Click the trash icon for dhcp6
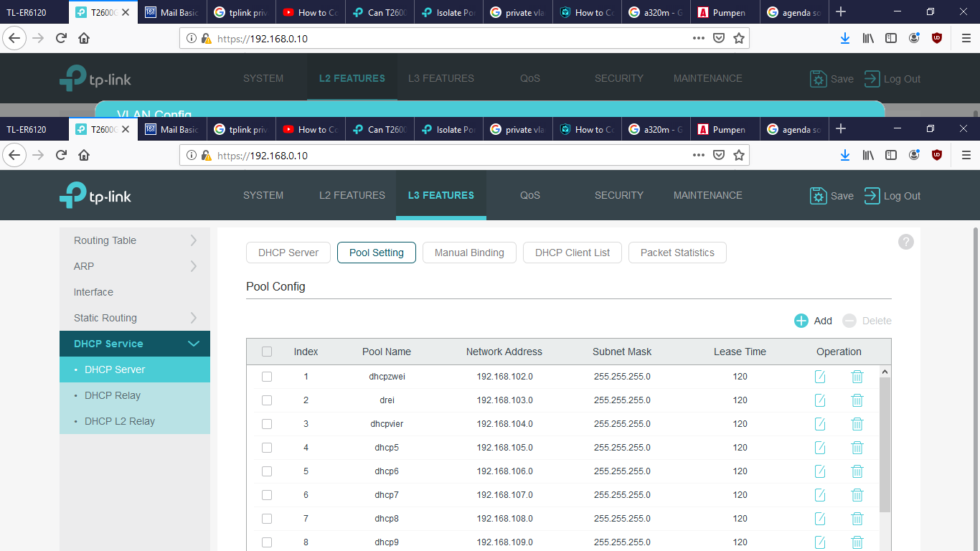Image resolution: width=980 pixels, height=551 pixels. click(x=857, y=471)
